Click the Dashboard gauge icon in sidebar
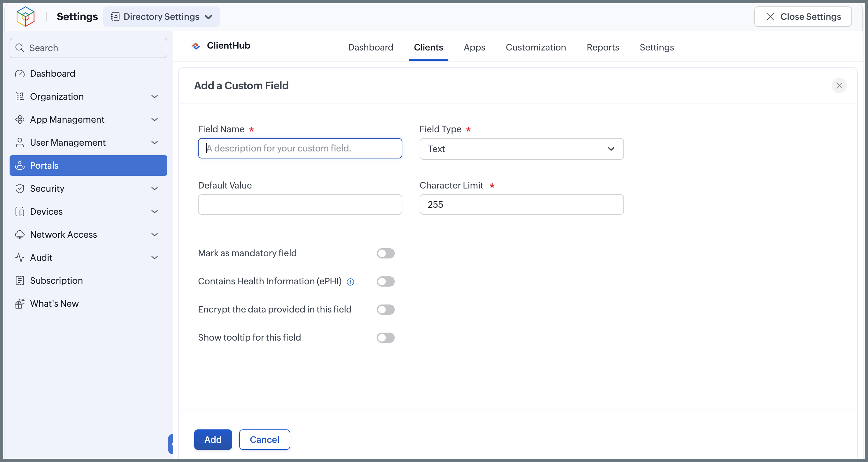 (x=20, y=73)
